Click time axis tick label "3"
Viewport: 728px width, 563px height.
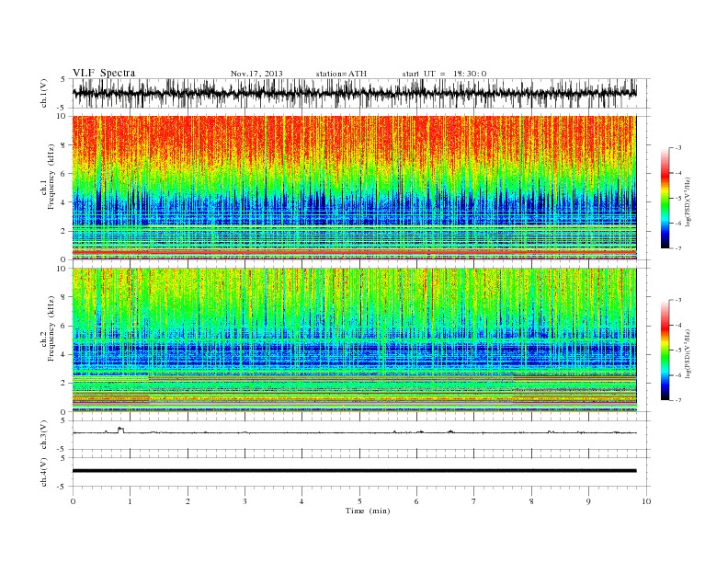click(x=245, y=501)
